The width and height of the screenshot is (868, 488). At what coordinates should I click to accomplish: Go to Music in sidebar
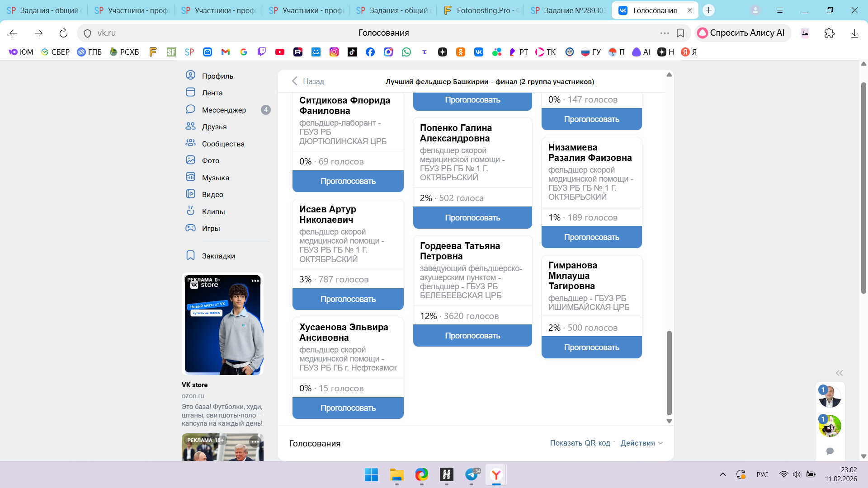click(x=215, y=178)
